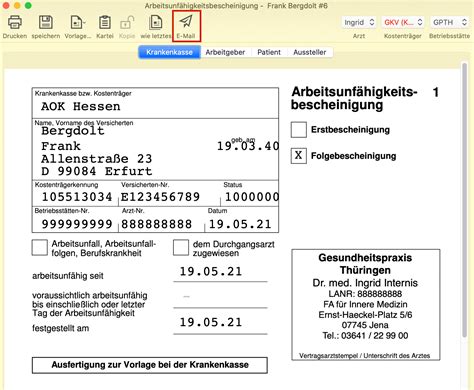
Task: Click the Betriebsstätten-Nr. value 999999999
Action: 77,224
